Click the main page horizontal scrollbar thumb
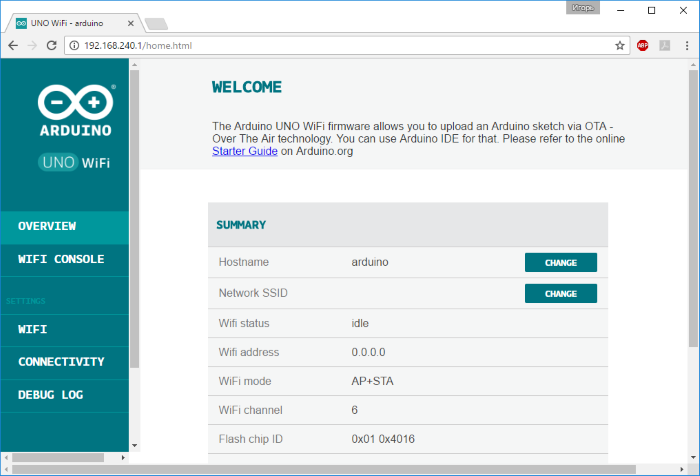The height and width of the screenshot is (476, 700). pos(324,469)
